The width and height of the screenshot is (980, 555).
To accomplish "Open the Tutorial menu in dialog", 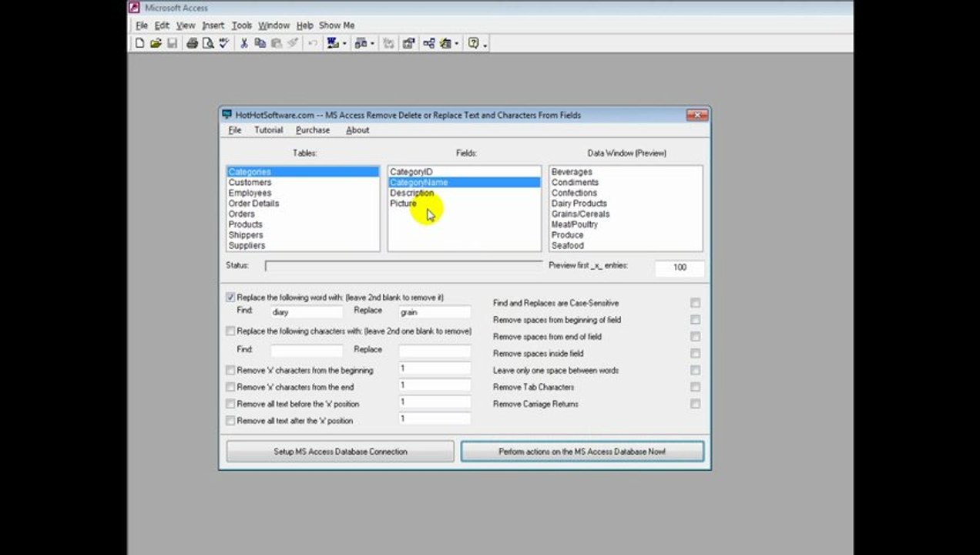I will pos(269,130).
